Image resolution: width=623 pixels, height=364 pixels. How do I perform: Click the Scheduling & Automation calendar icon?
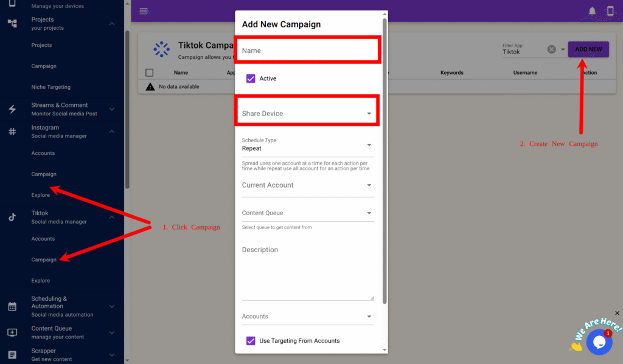point(12,306)
